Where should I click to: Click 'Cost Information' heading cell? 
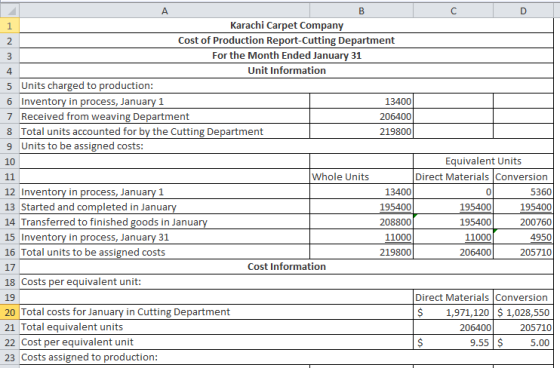pyautogui.click(x=286, y=267)
